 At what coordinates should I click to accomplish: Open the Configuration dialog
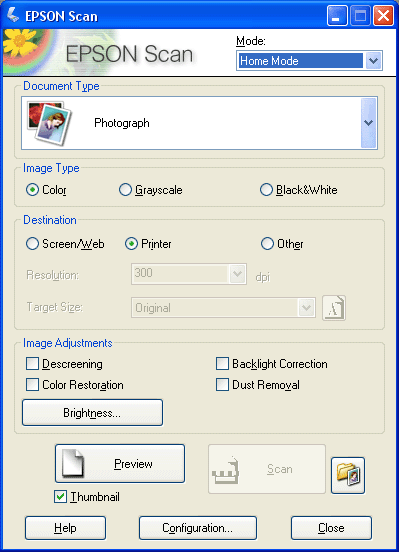(x=198, y=528)
